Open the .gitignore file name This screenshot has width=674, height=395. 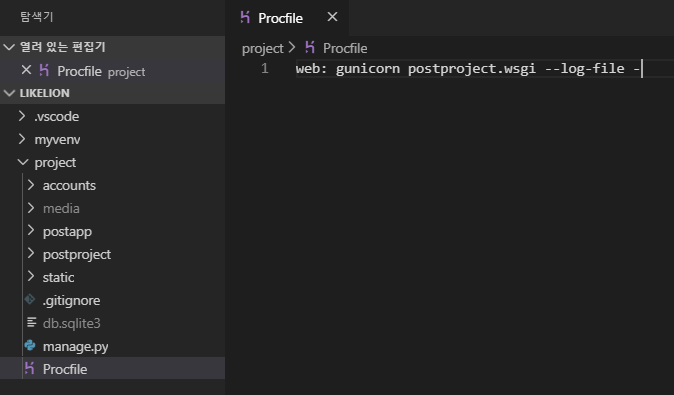point(71,300)
